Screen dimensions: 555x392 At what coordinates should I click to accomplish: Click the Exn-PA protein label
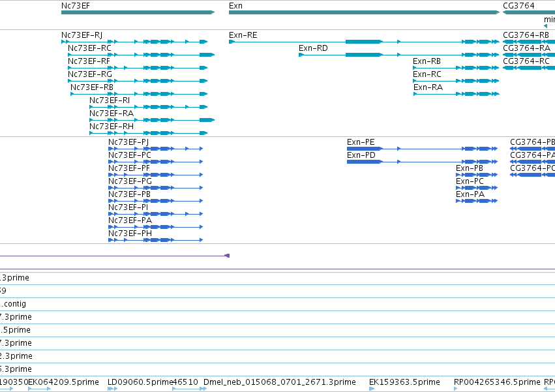coord(470,194)
